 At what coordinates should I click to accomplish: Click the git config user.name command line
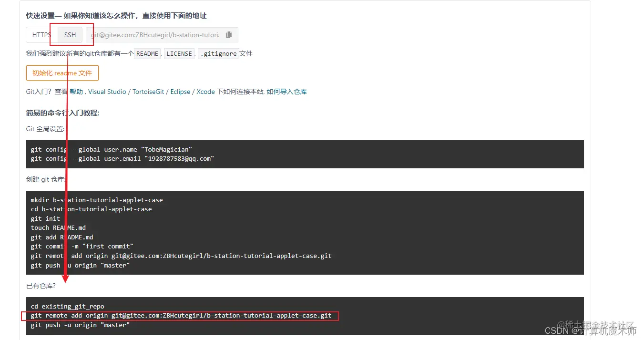(x=112, y=149)
